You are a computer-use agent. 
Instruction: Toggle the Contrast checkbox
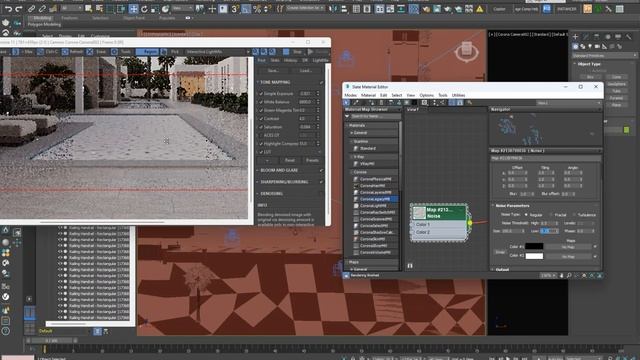tap(261, 118)
